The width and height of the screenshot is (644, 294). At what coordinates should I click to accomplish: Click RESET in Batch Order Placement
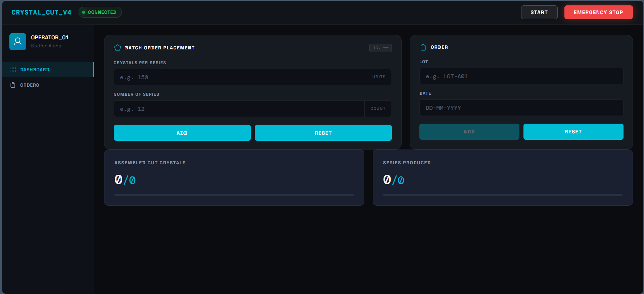pyautogui.click(x=323, y=133)
